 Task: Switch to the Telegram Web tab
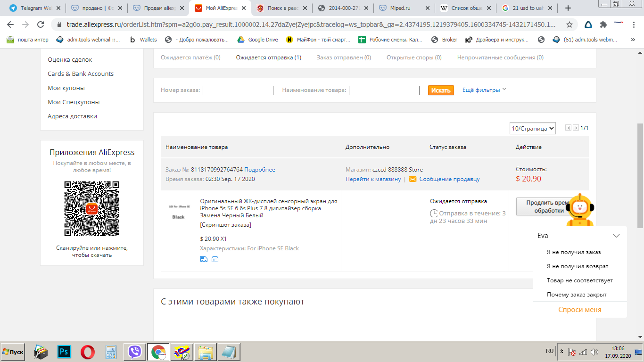34,8
